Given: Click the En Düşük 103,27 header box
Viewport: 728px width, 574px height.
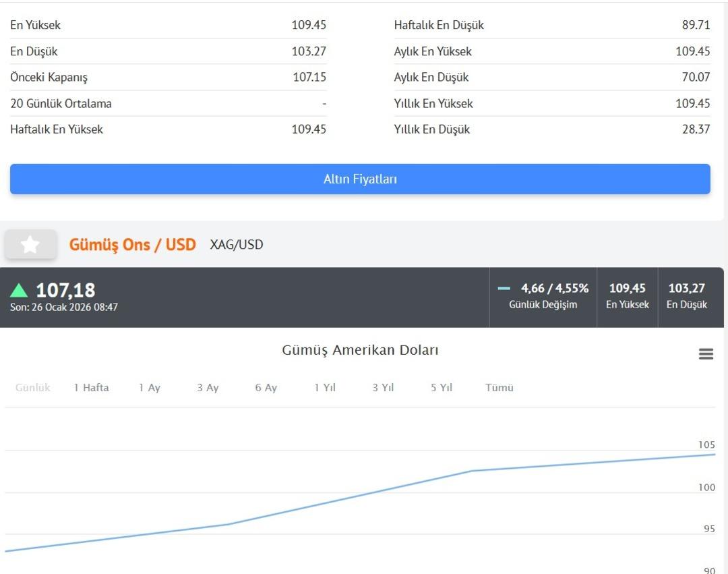Looking at the screenshot, I should 687,297.
